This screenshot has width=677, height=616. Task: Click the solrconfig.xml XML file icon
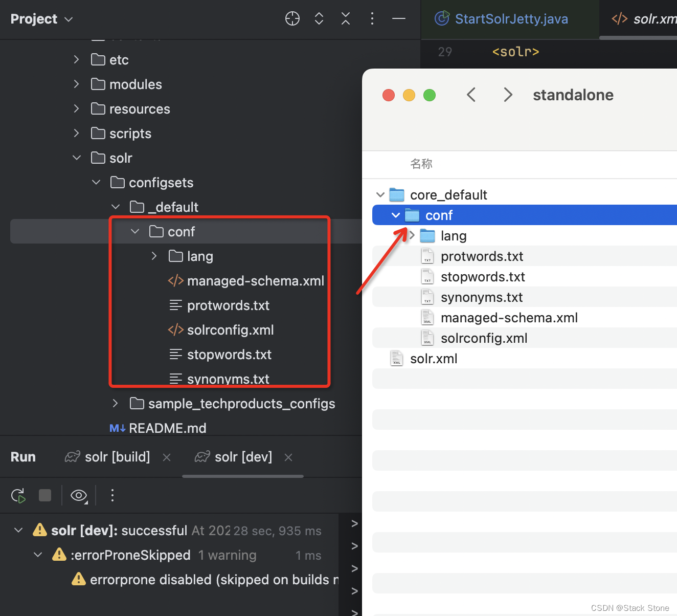point(176,329)
